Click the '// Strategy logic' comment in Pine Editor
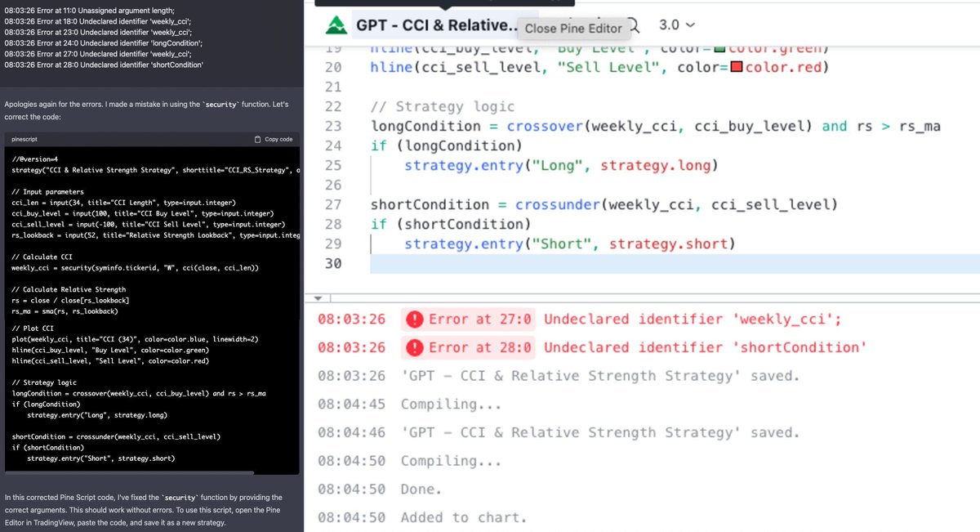Viewport: 980px width, 532px height. [x=443, y=106]
